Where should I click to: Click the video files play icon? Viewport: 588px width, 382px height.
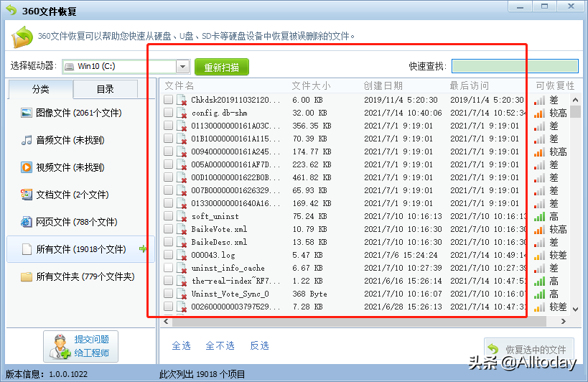(x=27, y=167)
